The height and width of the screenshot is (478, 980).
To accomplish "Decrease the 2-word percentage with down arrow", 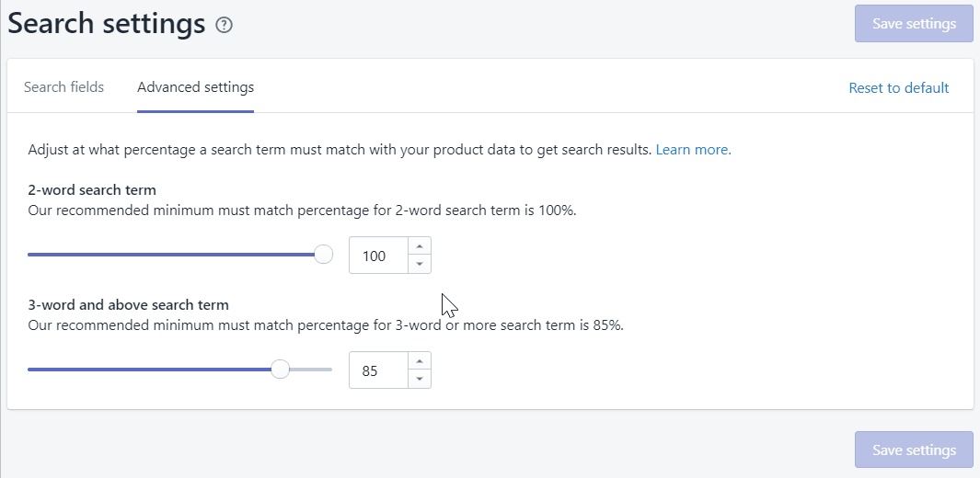I will coord(419,265).
